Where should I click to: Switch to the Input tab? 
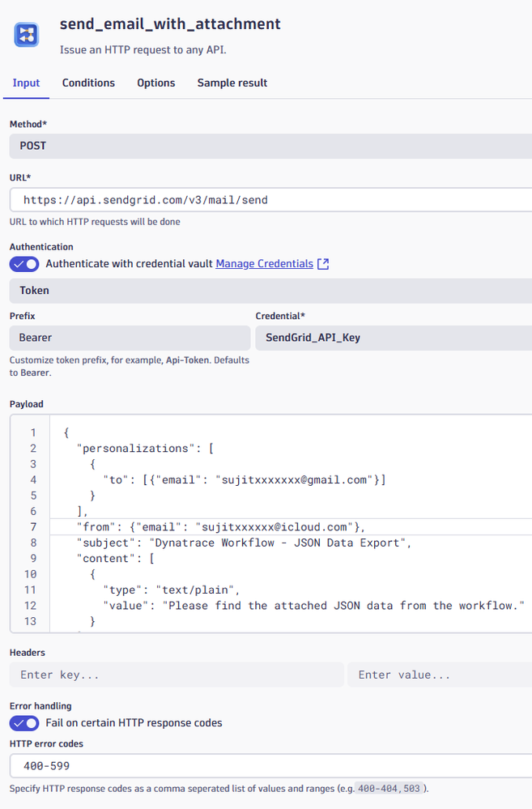point(26,83)
